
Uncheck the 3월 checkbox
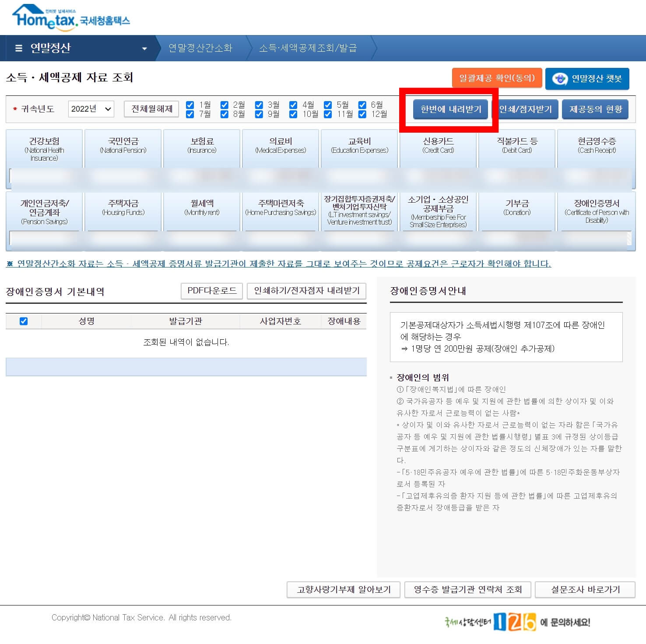pos(259,105)
